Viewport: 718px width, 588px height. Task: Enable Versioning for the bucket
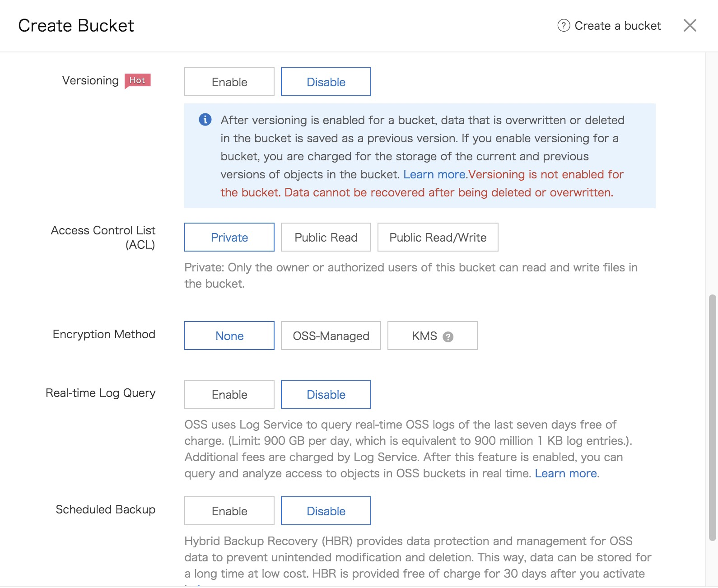coord(229,82)
